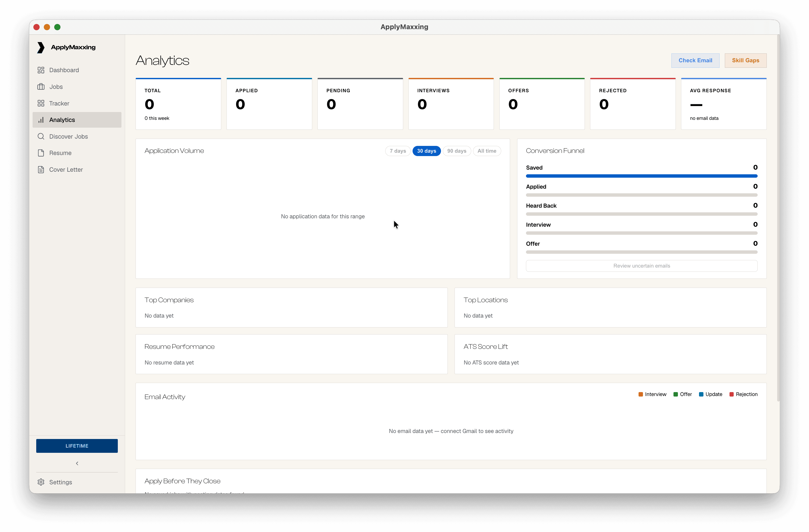Click the Jobs briefcase icon
Viewport: 809px width, 532px height.
[41, 87]
